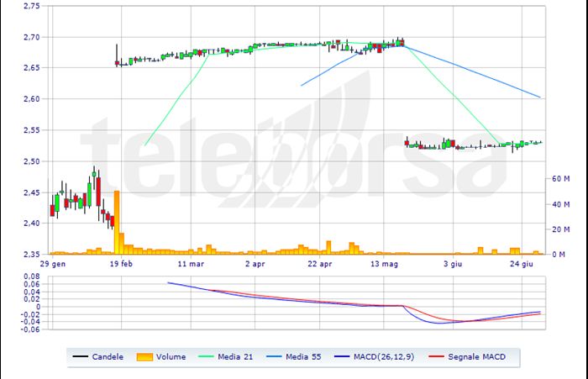Click the 0.08 MACD axis label
The image size is (588, 379).
click(x=31, y=276)
